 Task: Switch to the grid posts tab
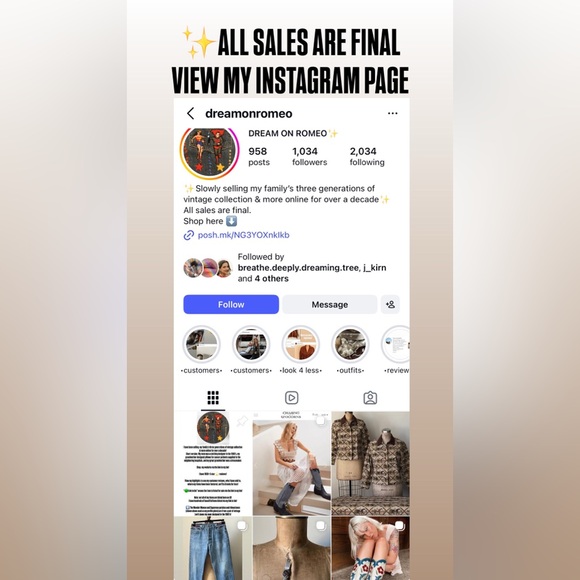point(213,398)
